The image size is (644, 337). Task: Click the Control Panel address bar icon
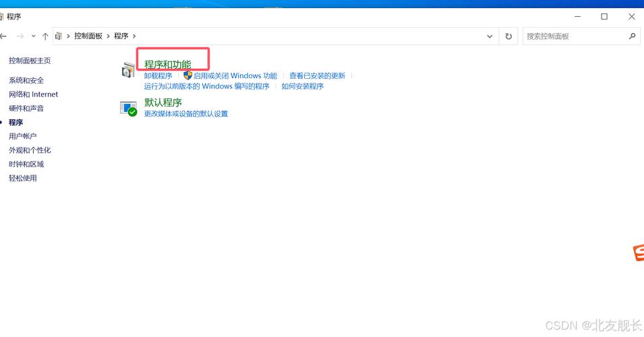click(59, 36)
